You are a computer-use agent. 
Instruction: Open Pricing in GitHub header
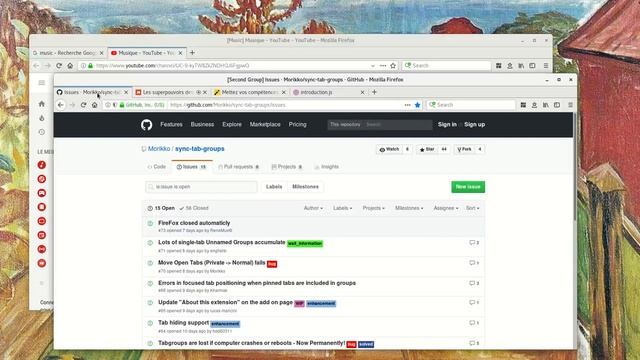click(x=298, y=124)
